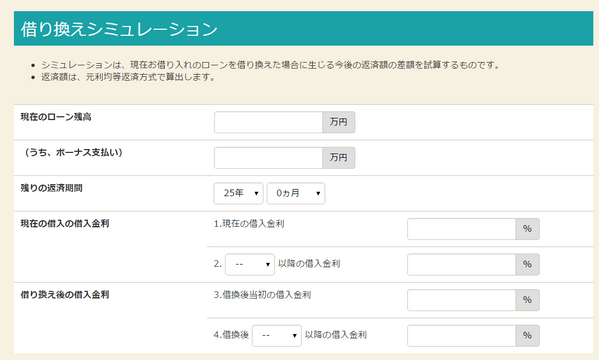This screenshot has height=360, width=599.
Task: Open the 25年 years dropdown
Action: 238,193
